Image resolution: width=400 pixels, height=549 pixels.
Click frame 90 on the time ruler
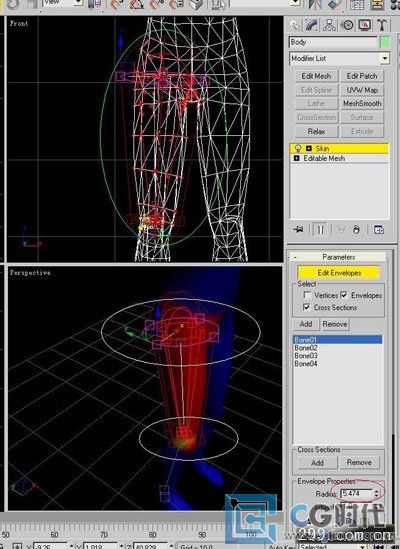[202, 535]
